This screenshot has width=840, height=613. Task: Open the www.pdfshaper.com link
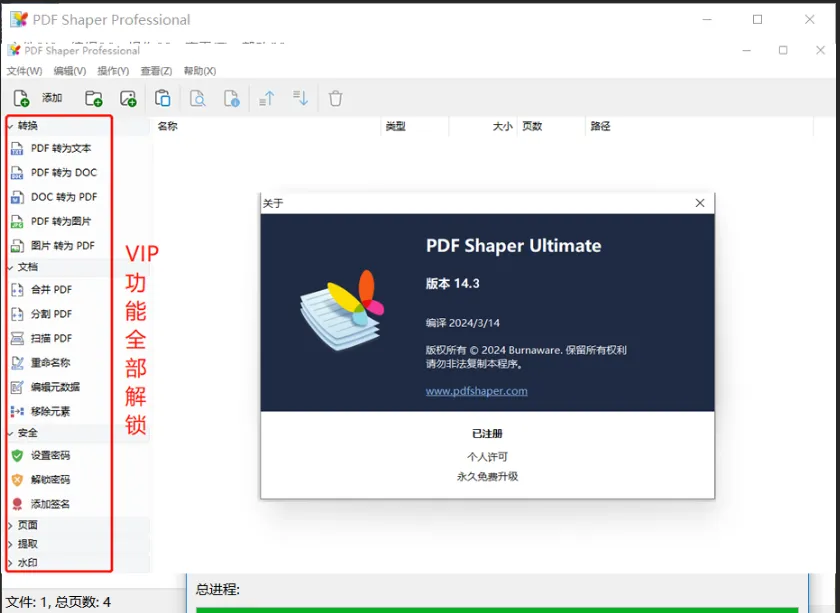(x=476, y=391)
